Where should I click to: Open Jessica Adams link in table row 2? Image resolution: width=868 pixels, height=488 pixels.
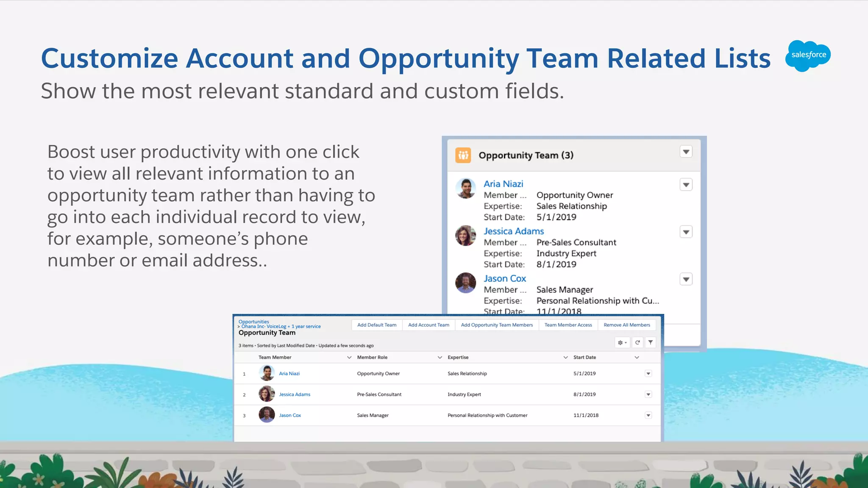point(295,394)
